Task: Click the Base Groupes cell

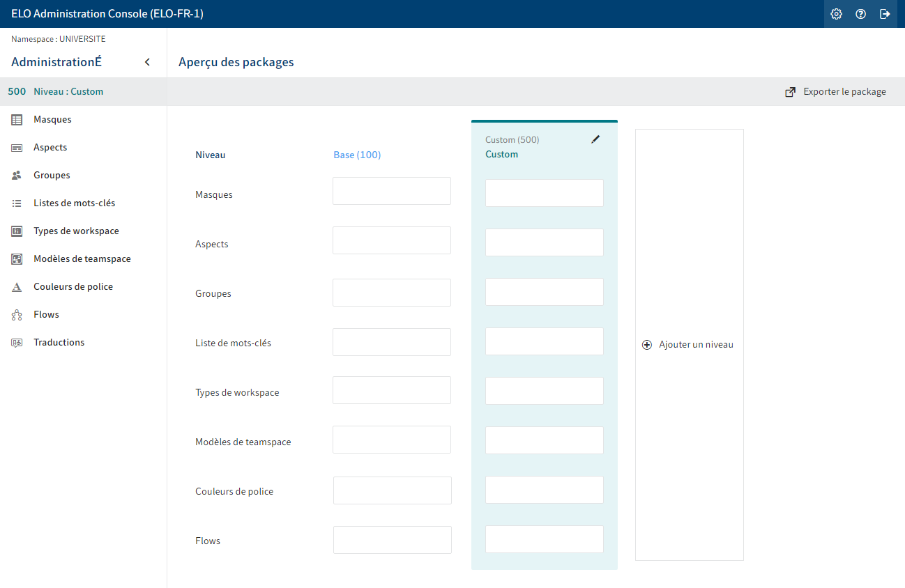Action: point(392,293)
